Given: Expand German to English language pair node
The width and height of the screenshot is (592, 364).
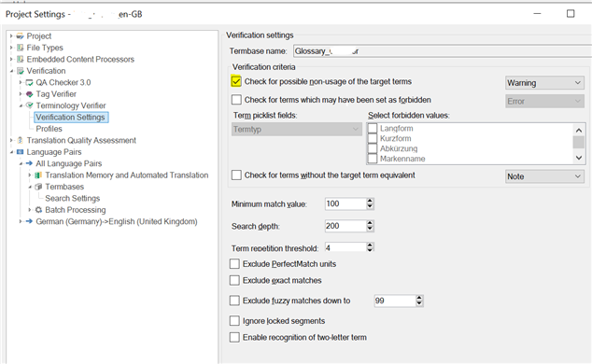Looking at the screenshot, I should (21, 221).
